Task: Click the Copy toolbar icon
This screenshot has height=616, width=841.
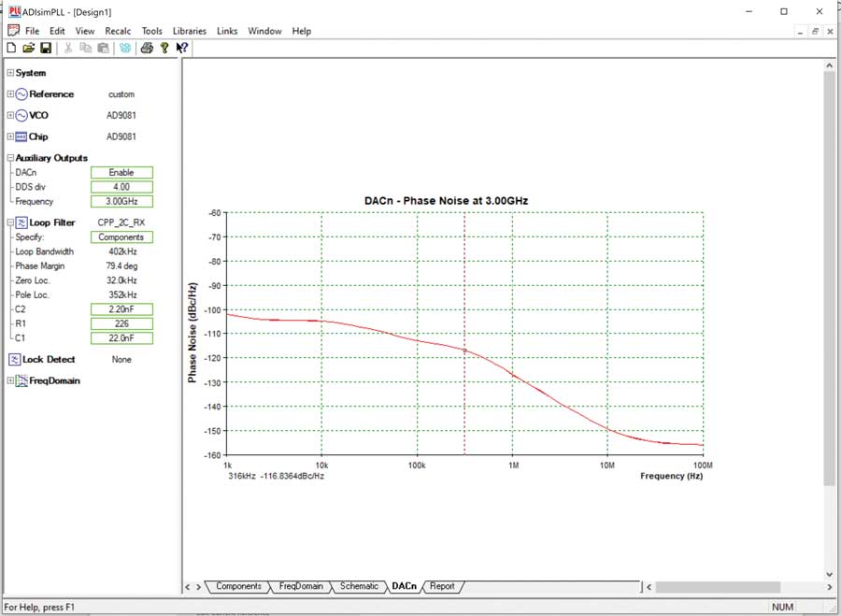Action: 85,48
